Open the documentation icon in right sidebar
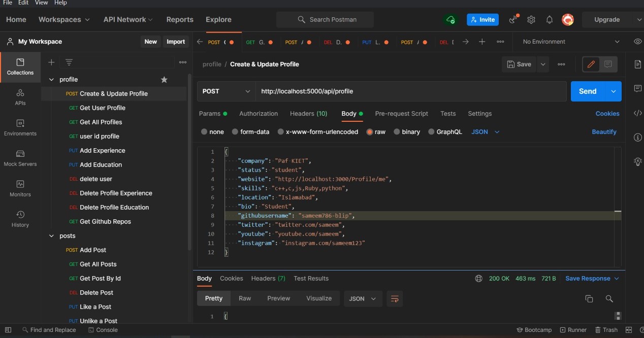 (x=638, y=64)
